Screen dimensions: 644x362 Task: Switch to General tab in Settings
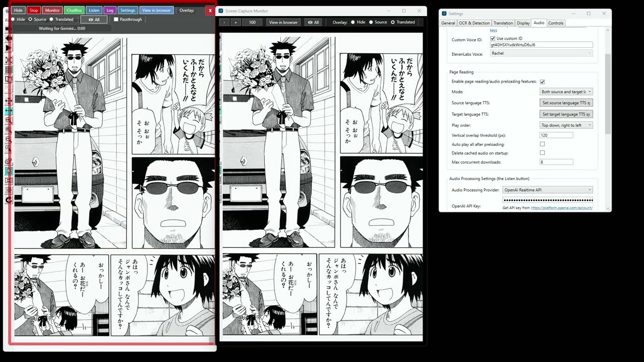click(x=448, y=23)
